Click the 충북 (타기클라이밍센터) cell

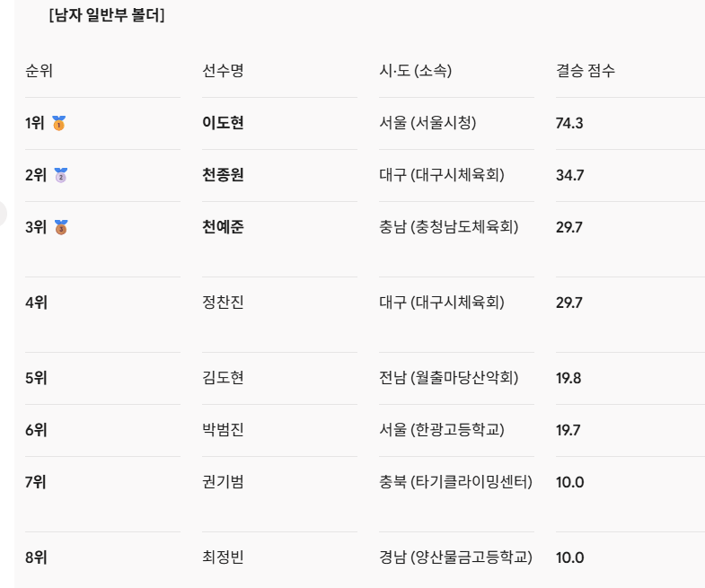pos(456,482)
